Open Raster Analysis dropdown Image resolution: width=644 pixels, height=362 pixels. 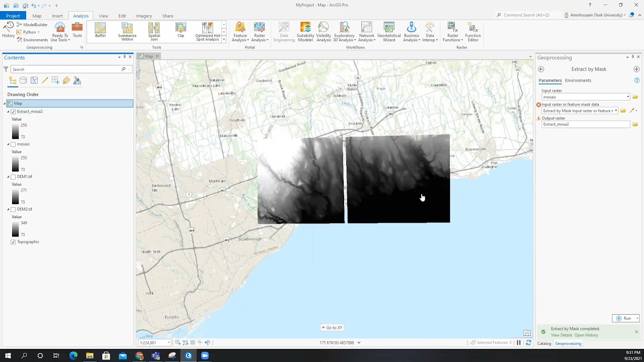[x=260, y=32]
